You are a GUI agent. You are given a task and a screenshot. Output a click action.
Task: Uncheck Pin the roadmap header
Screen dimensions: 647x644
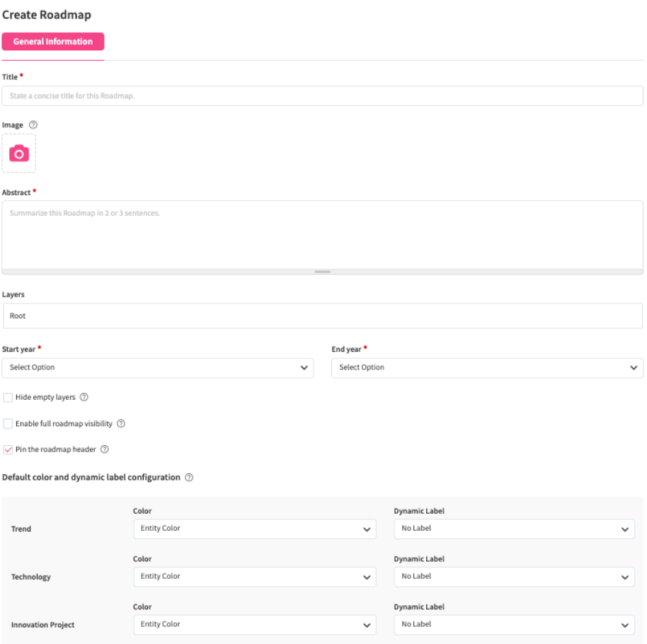coord(8,449)
